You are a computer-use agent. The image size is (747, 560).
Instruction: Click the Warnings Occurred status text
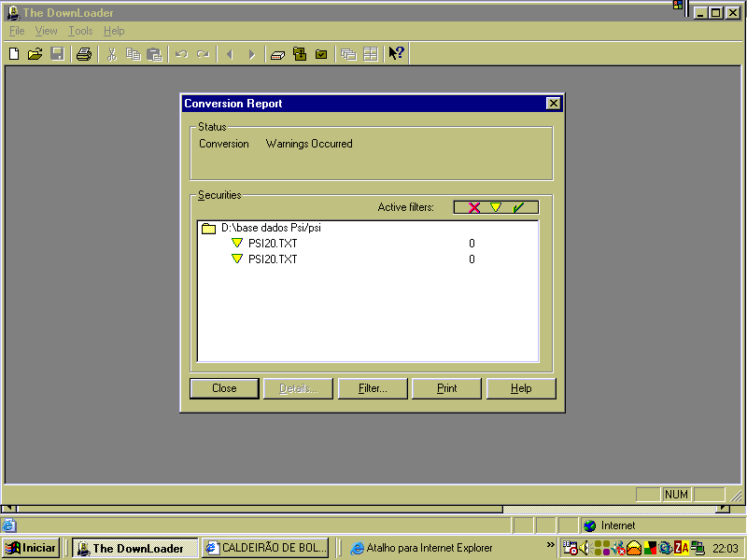[309, 144]
